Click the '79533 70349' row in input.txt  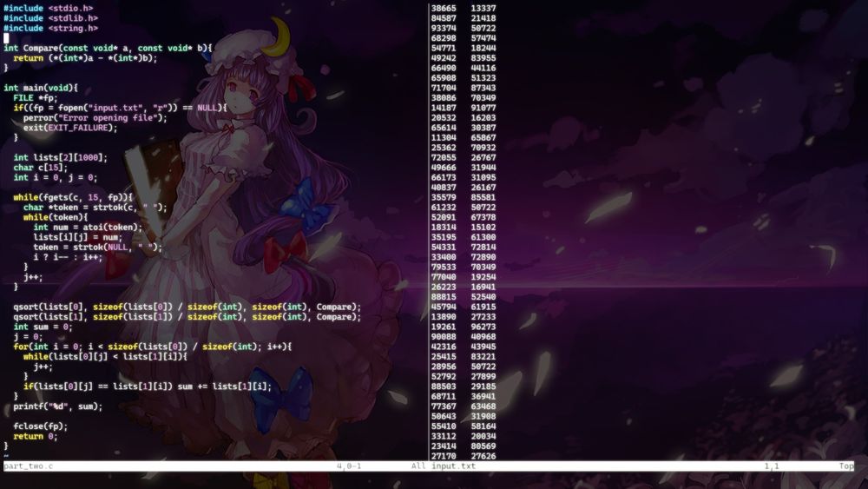click(464, 268)
